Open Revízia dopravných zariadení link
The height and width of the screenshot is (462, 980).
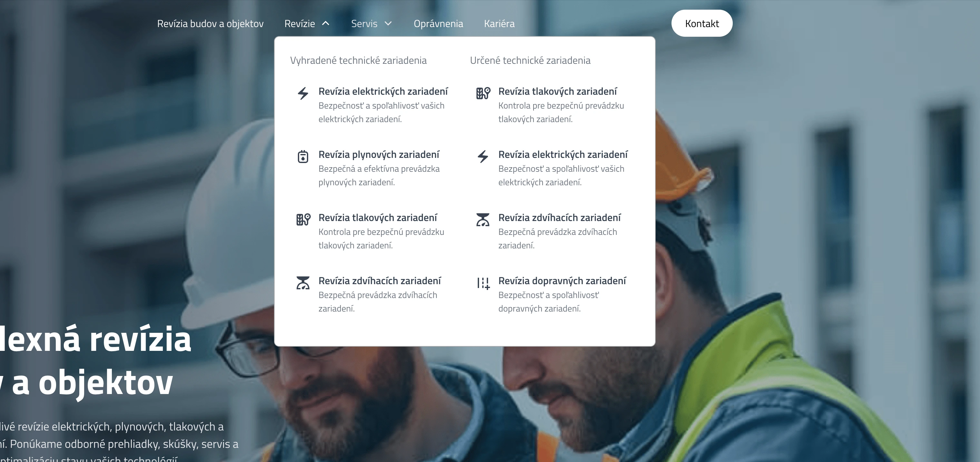(562, 281)
